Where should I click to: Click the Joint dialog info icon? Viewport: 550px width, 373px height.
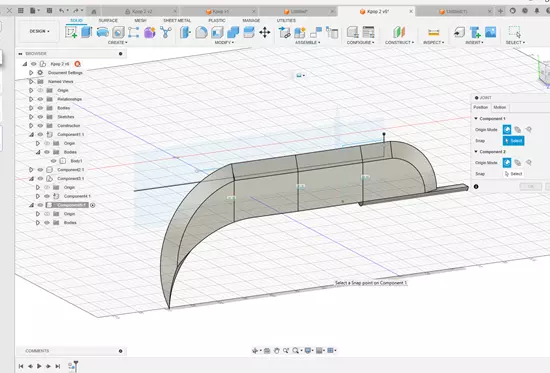click(x=476, y=187)
